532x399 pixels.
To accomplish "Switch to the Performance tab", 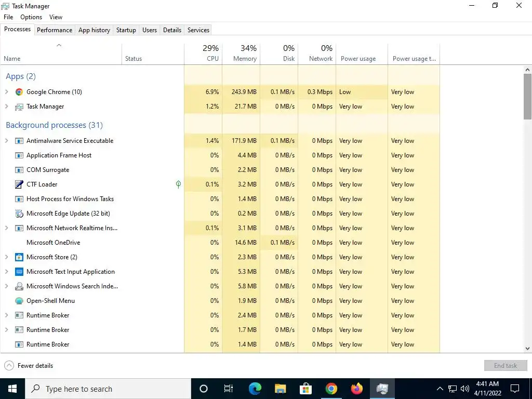I will [55, 30].
